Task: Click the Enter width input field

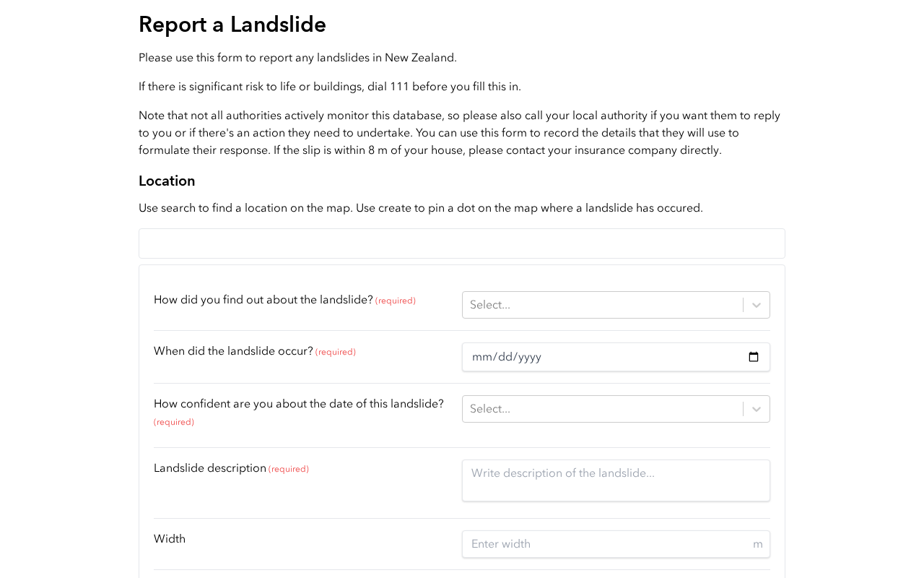Action: (616, 544)
